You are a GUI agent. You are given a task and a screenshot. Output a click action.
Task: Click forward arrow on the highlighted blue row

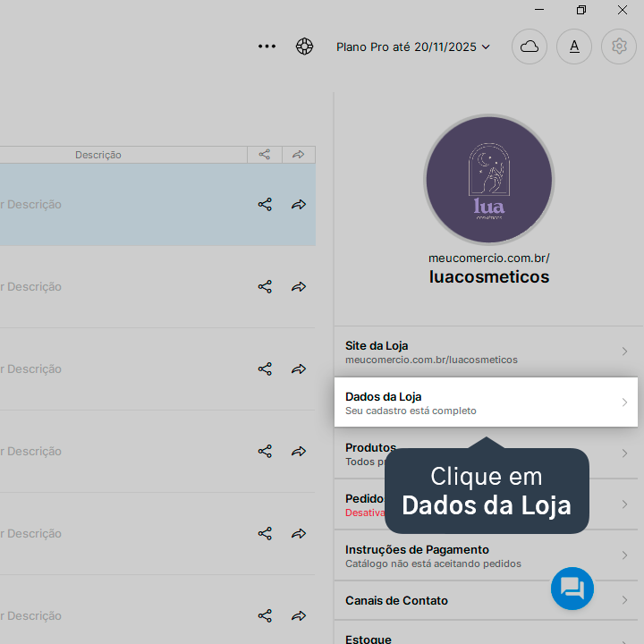(x=299, y=205)
